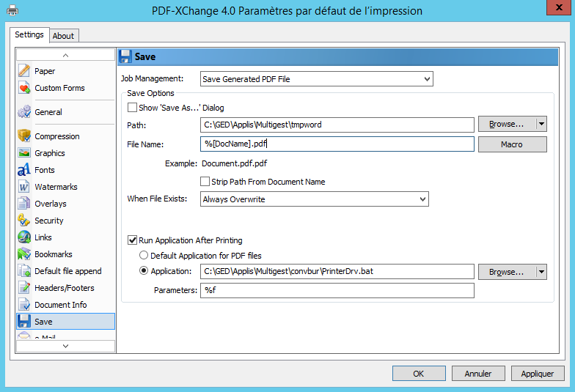This screenshot has width=575, height=392.
Task: Select the Security keys icon
Action: click(x=23, y=221)
